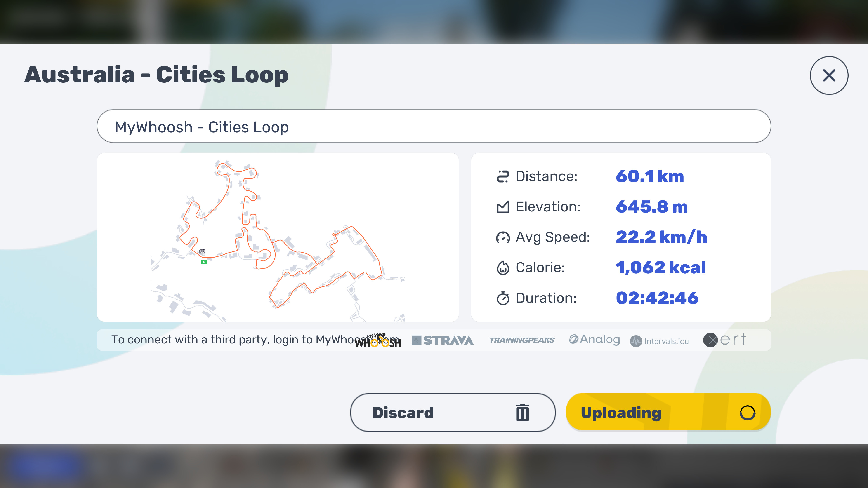Click the duration stopwatch icon
Image resolution: width=868 pixels, height=488 pixels.
click(x=503, y=298)
